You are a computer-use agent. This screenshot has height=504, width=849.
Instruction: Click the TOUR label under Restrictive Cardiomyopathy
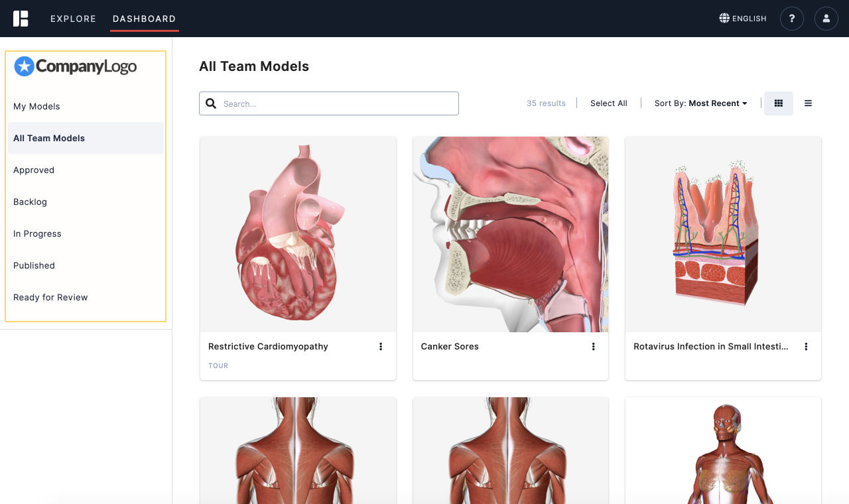(x=218, y=366)
